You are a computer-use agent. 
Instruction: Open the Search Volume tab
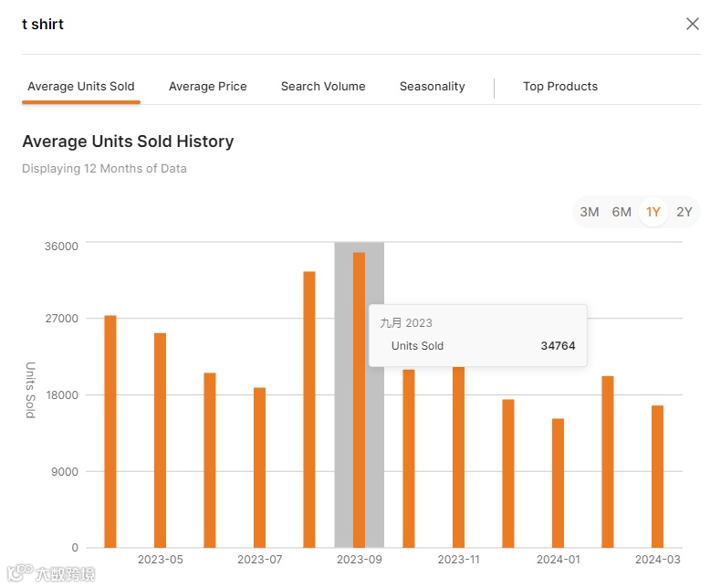323,87
